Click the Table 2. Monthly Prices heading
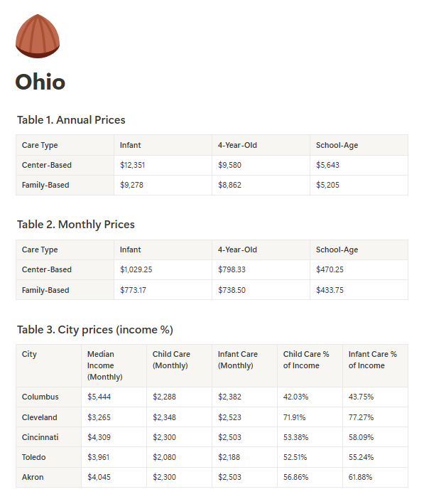Image resolution: width=424 pixels, height=504 pixels. (76, 225)
